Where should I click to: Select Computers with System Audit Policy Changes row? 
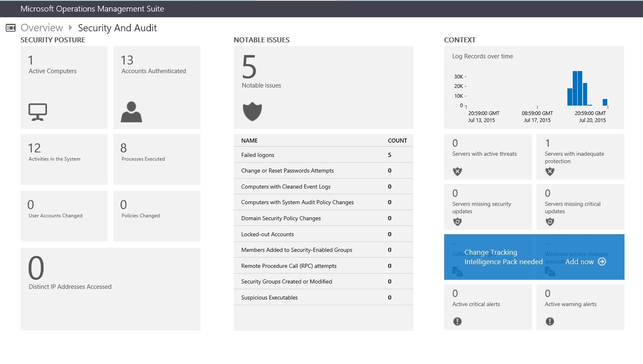point(323,202)
